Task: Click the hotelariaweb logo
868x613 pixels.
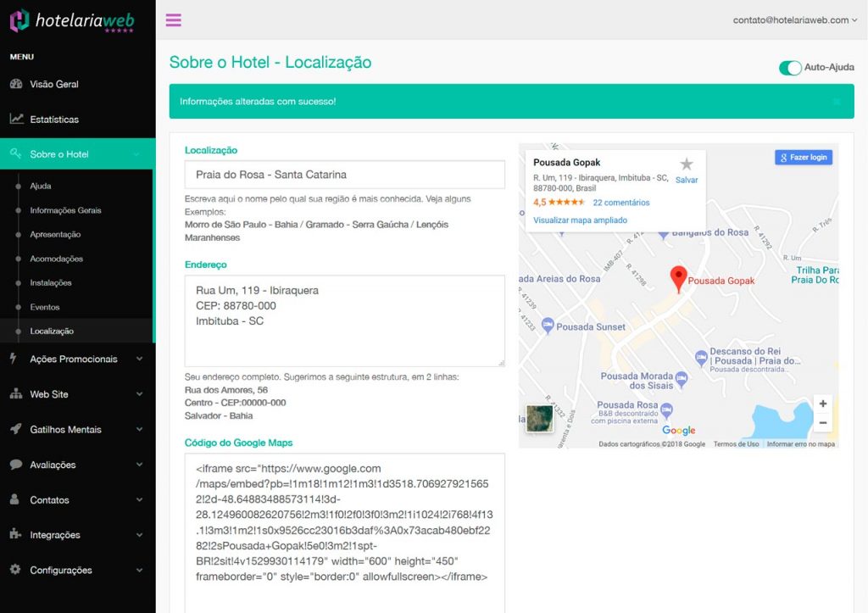Action: click(72, 21)
